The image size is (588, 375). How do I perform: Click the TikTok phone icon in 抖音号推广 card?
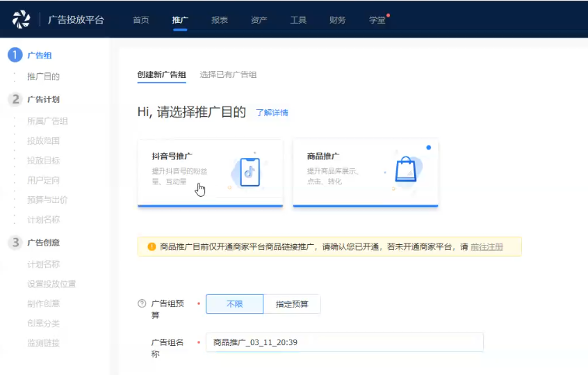[250, 173]
